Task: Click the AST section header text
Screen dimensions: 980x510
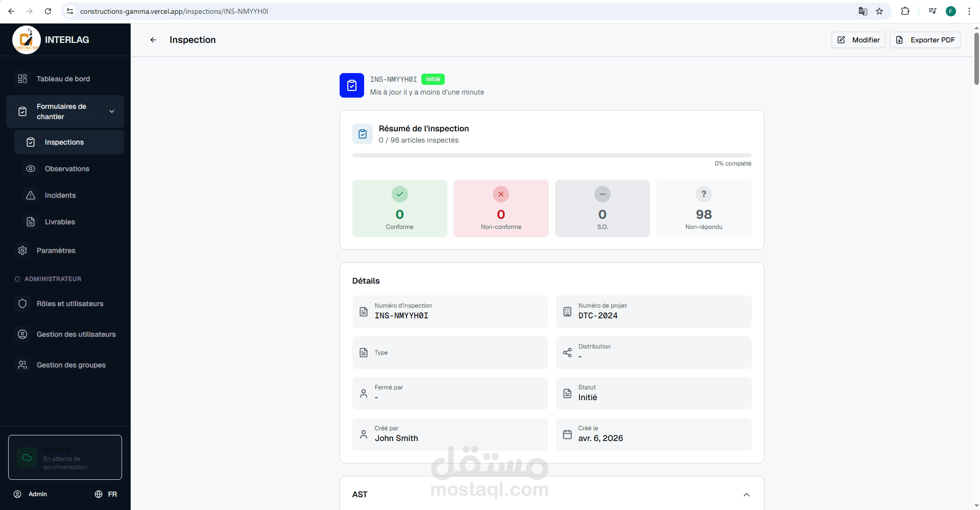Action: 360,495
